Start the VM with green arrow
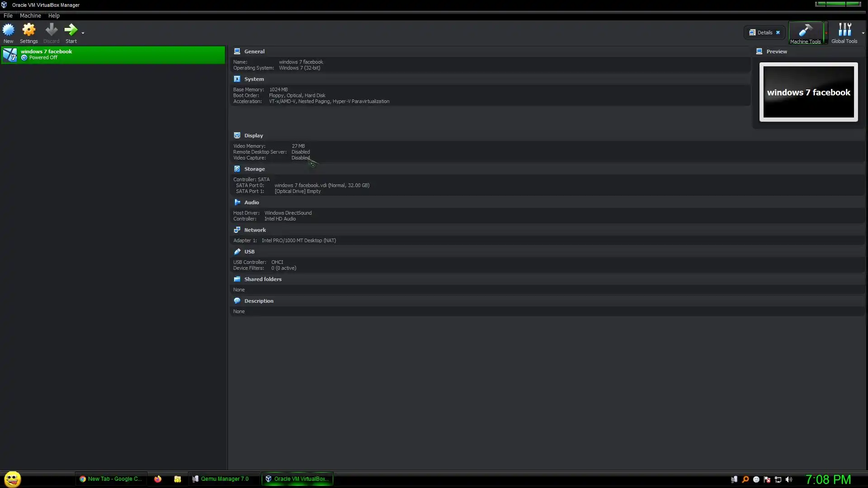Image resolution: width=868 pixels, height=488 pixels. pyautogui.click(x=71, y=30)
